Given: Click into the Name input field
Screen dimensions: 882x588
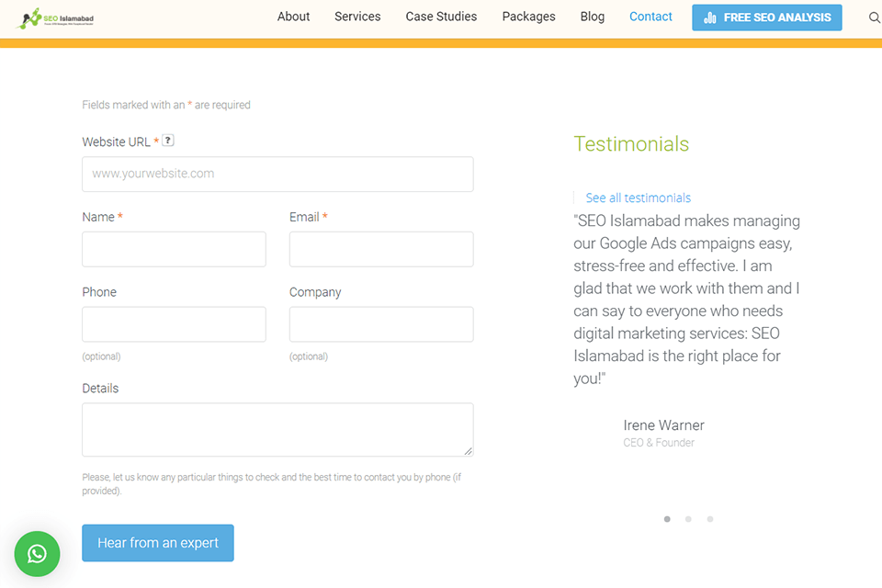Looking at the screenshot, I should [174, 249].
